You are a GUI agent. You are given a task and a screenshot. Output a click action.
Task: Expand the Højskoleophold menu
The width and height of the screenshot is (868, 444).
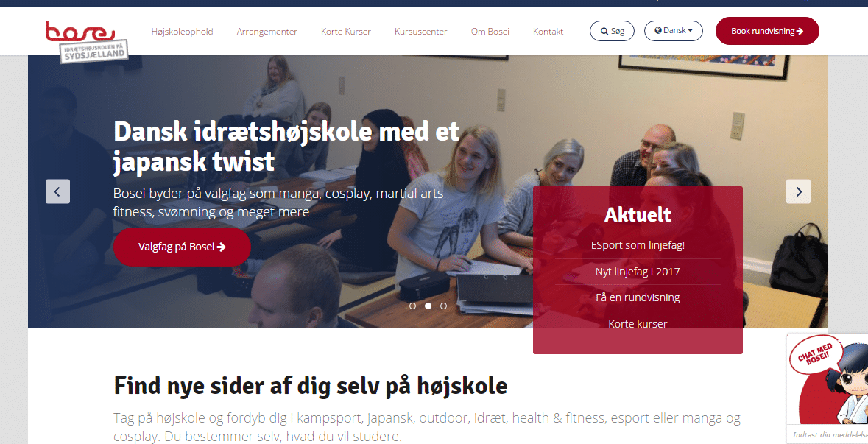182,32
